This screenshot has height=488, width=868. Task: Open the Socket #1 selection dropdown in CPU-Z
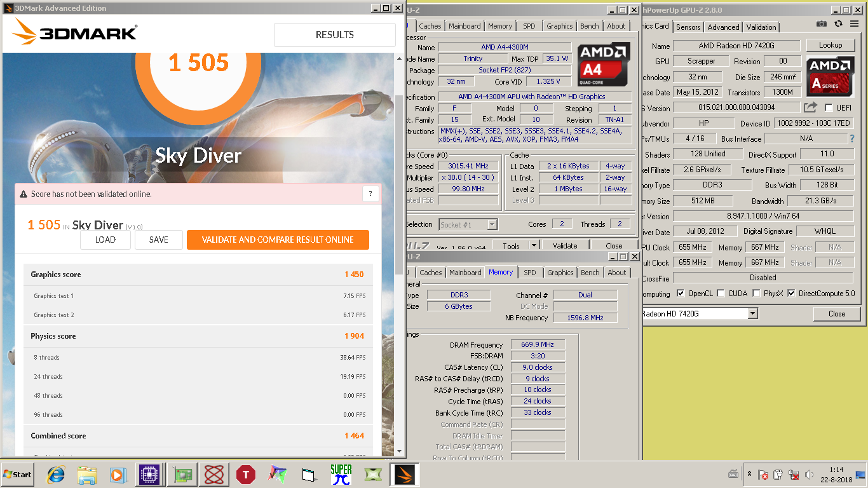coord(492,224)
